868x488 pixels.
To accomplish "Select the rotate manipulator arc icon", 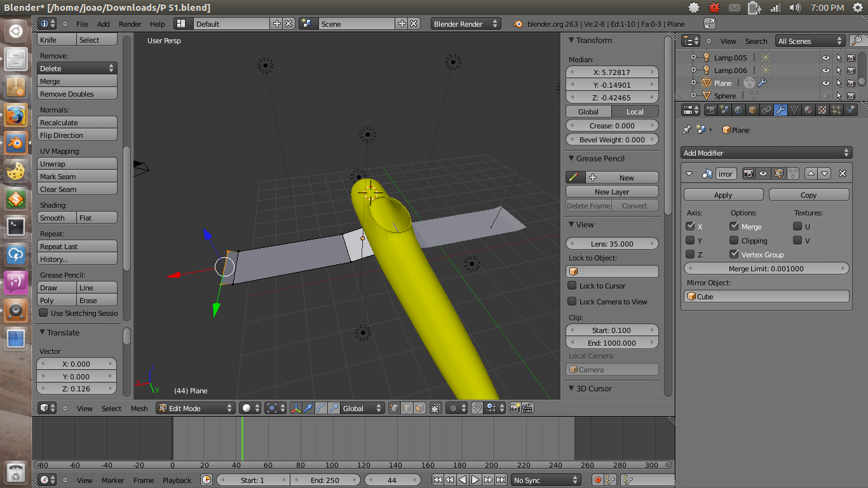I will tap(321, 408).
